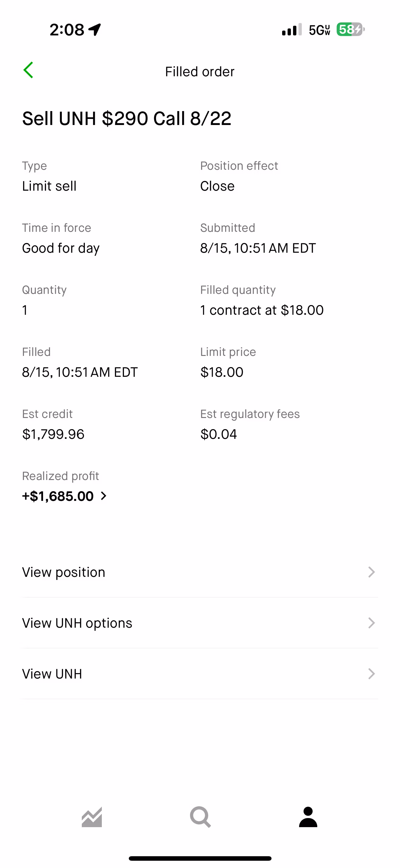
Task: Tap the battery indicator icon
Action: point(350,30)
